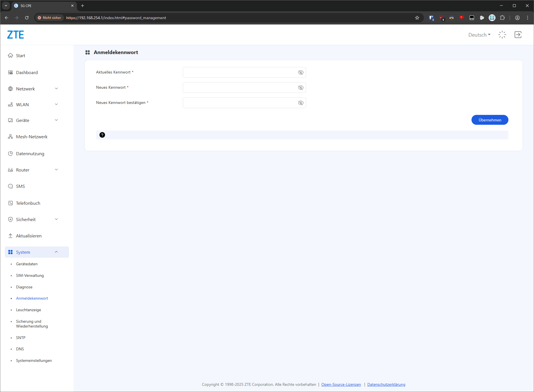Show the Aktuelles Kennwort password text
534x392 pixels.
click(x=301, y=72)
